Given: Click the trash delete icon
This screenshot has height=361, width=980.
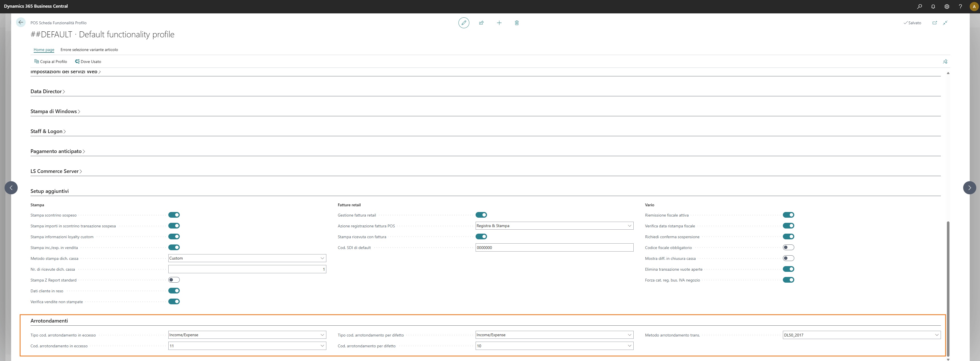Looking at the screenshot, I should [517, 23].
